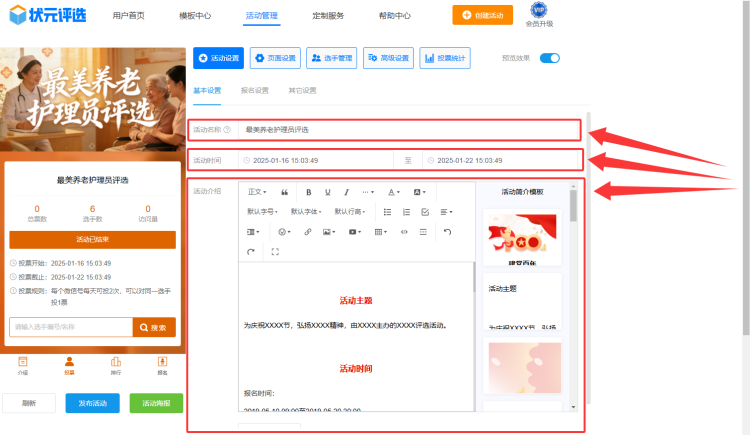Click the 创建活动 button
Image resolution: width=750 pixels, height=435 pixels.
coord(483,15)
